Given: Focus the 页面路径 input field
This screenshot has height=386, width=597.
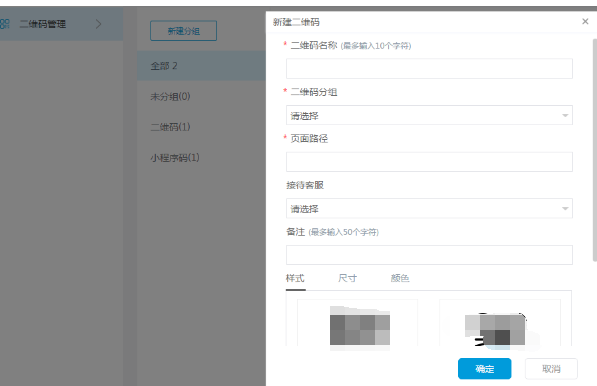Looking at the screenshot, I should [429, 162].
